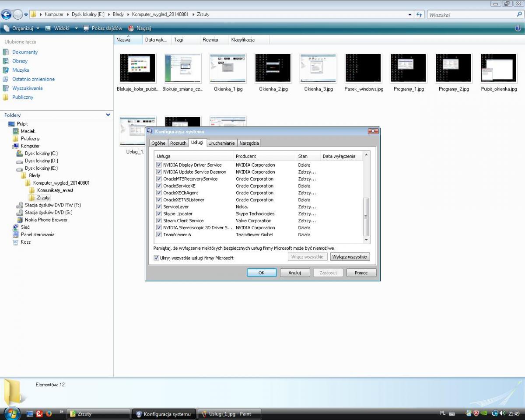Open recent pages dropdown beside the forward button
This screenshot has height=420, width=525.
26,14
